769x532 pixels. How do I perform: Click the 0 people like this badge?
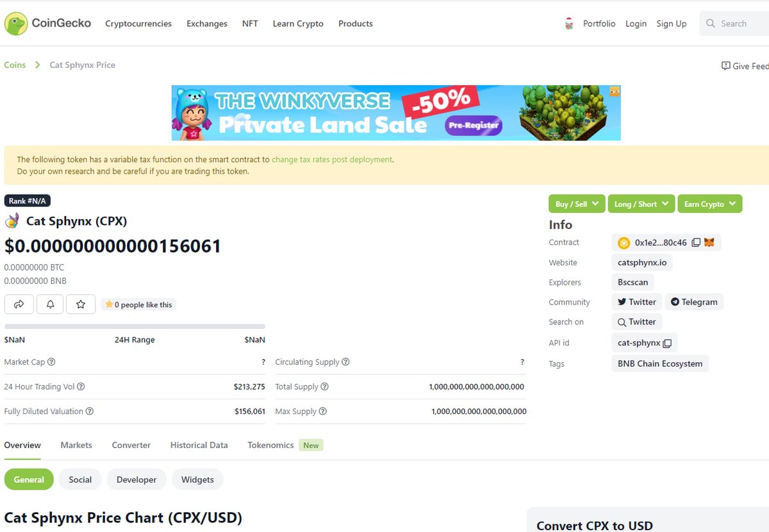coord(138,304)
